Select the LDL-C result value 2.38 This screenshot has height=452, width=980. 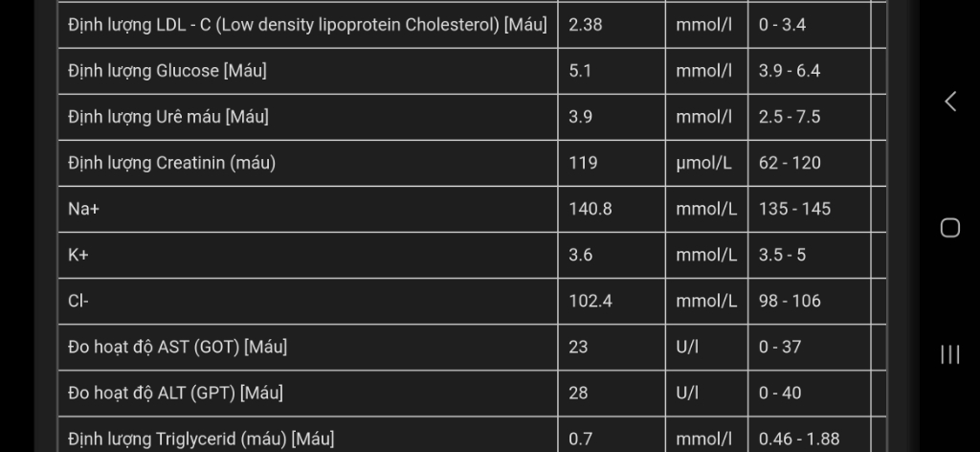(586, 25)
